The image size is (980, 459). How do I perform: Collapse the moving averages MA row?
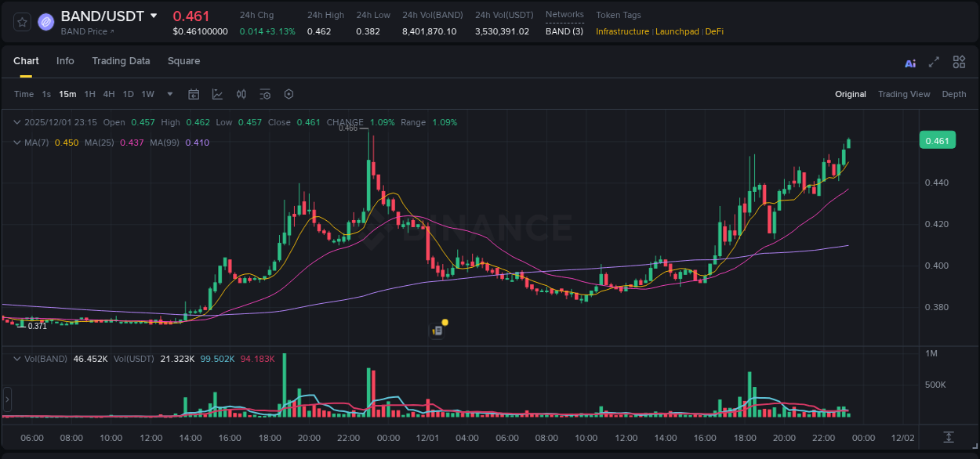[16, 143]
